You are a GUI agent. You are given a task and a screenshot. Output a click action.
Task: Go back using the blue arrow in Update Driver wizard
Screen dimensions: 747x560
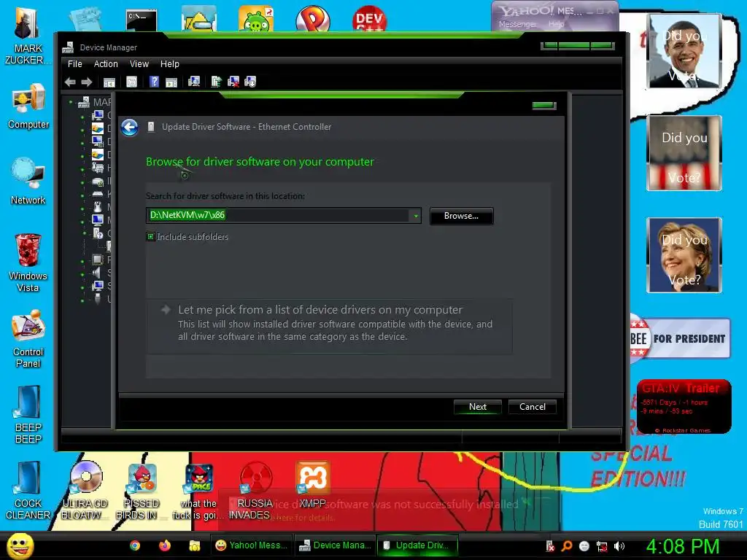[x=130, y=128]
